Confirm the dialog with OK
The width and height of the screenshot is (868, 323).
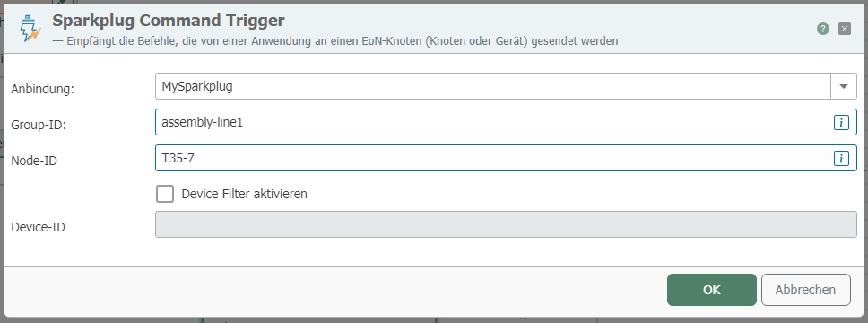(x=711, y=290)
